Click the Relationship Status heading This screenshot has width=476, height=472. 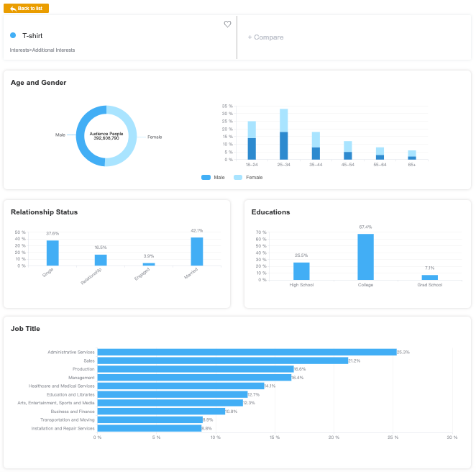point(45,212)
